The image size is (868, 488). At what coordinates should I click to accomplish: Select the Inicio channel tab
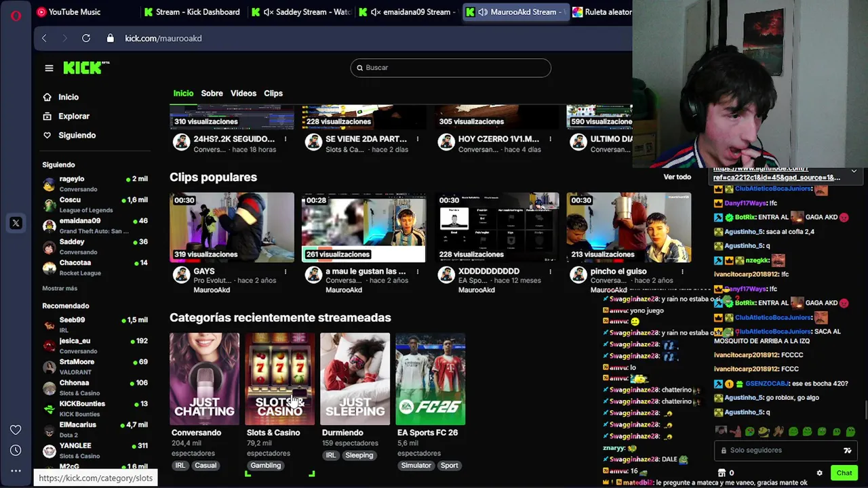click(x=183, y=93)
